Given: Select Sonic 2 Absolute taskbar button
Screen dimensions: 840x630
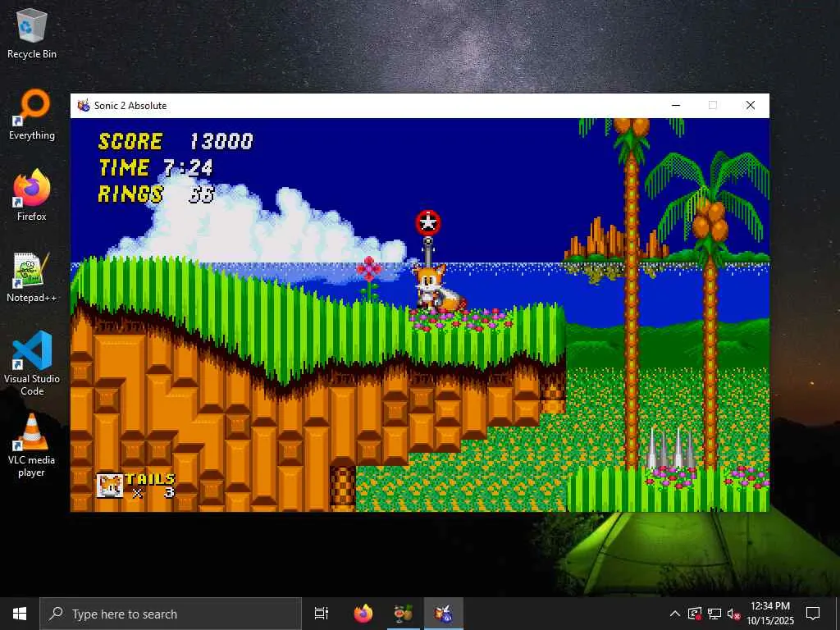Looking at the screenshot, I should (443, 614).
